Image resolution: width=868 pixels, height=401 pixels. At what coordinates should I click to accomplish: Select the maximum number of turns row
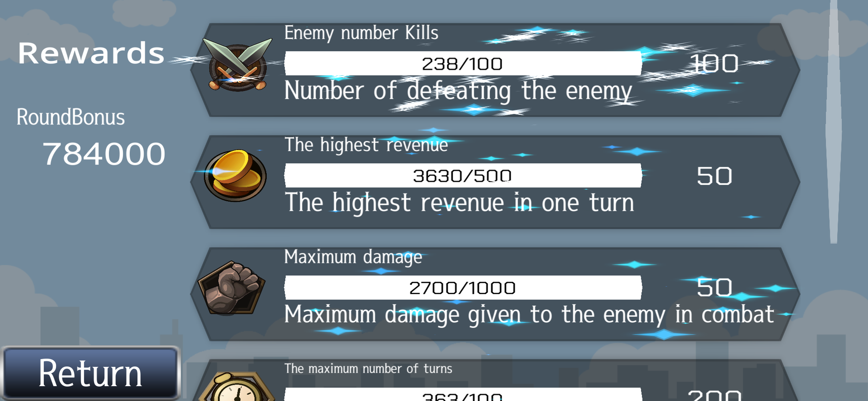click(x=495, y=380)
